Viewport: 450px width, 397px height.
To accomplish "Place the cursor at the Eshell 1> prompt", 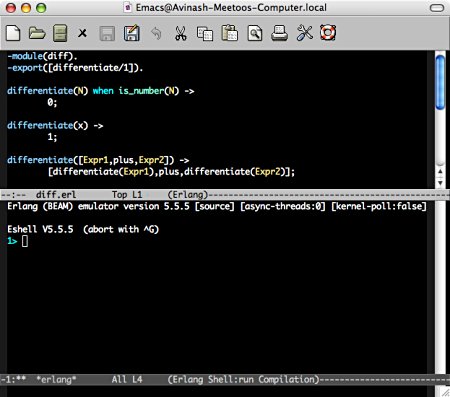I will 25,241.
